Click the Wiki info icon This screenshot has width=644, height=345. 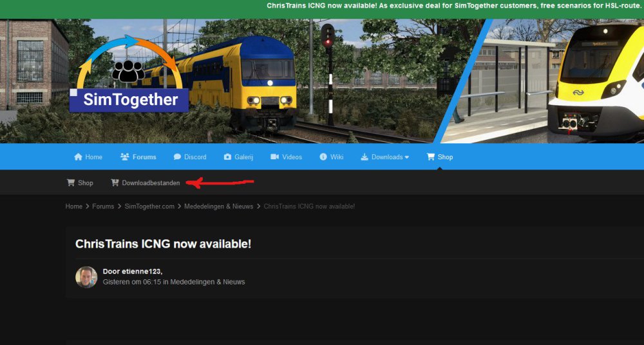[x=324, y=157]
